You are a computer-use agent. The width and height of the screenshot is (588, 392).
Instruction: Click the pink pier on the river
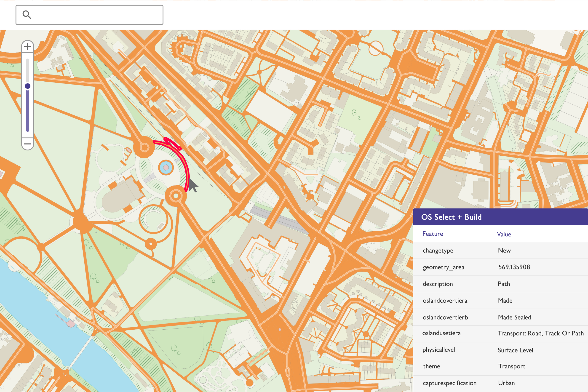point(71,324)
